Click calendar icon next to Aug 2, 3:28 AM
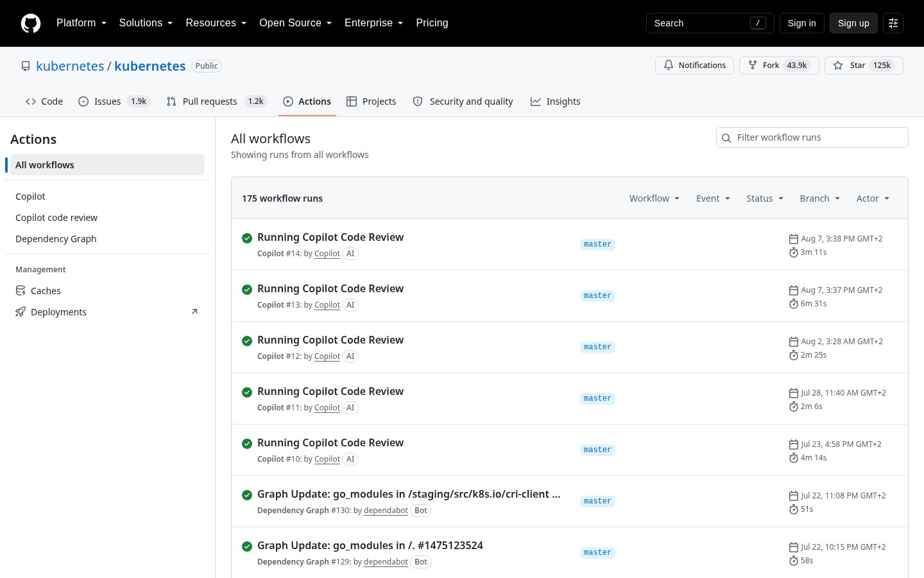This screenshot has width=924, height=578. click(794, 342)
